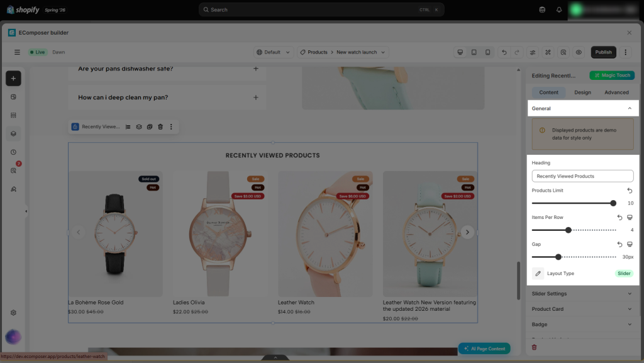Screen dimensions: 644x363
Task: Expand the first FAQ question plus toggle
Action: 256,69
